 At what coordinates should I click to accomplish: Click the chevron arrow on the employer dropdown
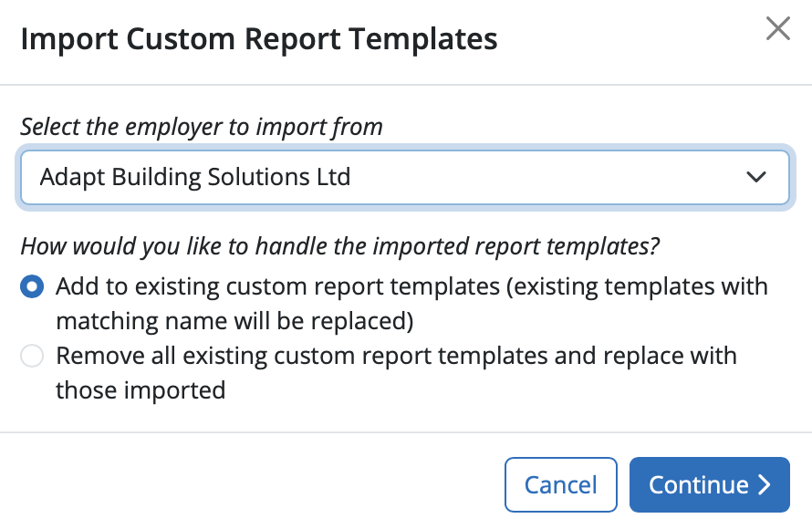click(756, 177)
